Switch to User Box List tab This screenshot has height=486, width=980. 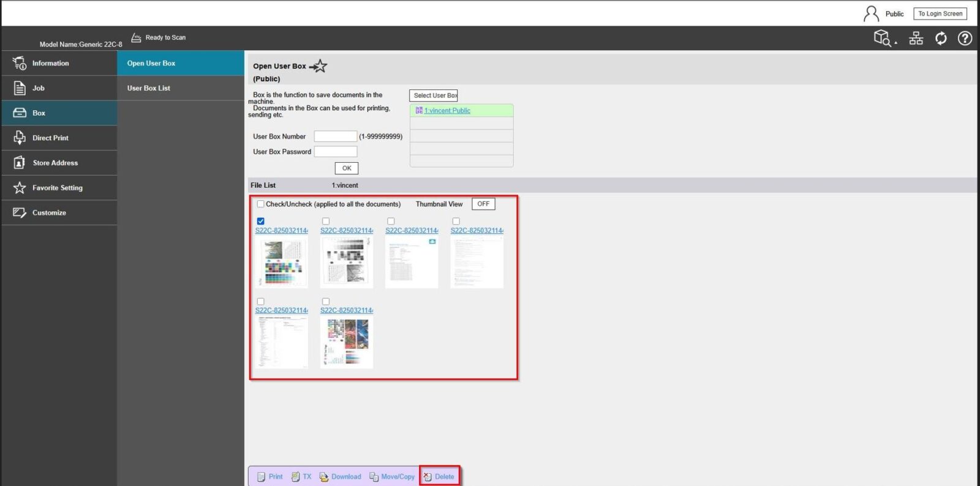click(x=149, y=88)
